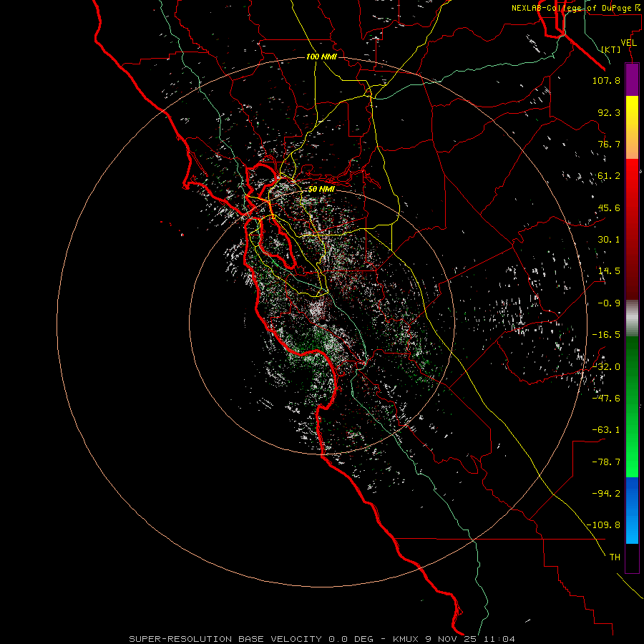
Task: Select the red segment of the color bar
Action: tap(632, 229)
